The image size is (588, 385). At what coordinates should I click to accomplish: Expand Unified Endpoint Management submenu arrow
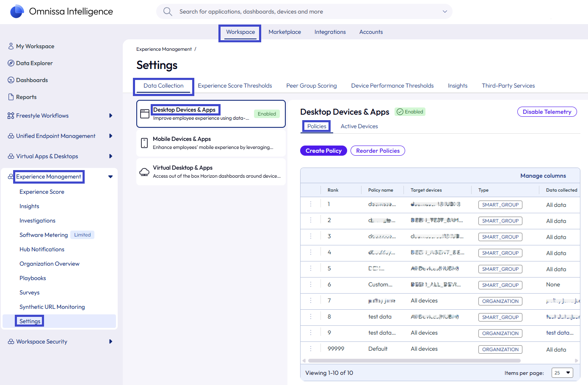pos(111,136)
